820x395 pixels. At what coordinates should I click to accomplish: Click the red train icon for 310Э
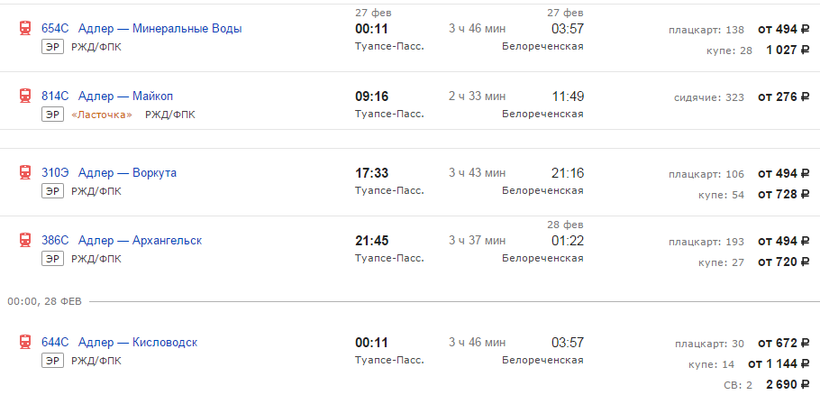tap(25, 173)
